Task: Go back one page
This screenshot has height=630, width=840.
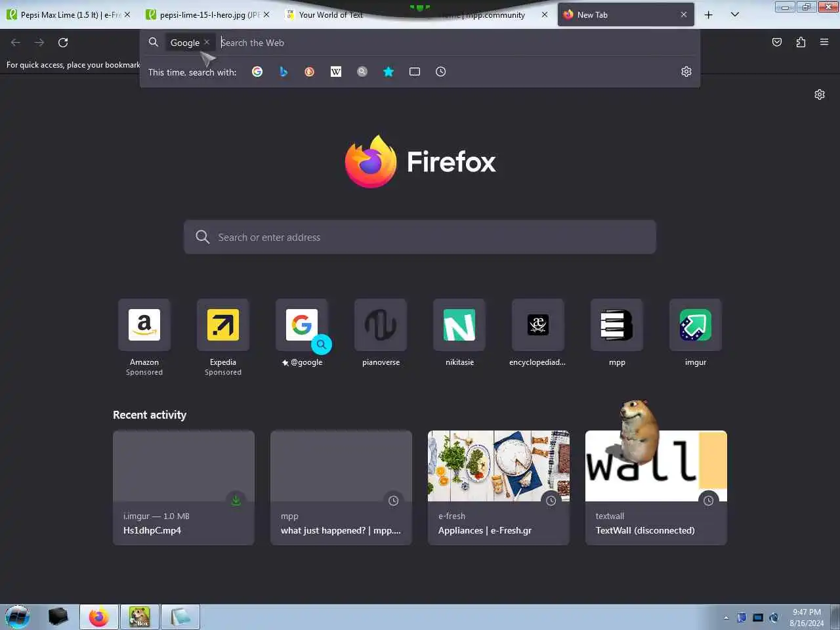Action: (x=16, y=43)
